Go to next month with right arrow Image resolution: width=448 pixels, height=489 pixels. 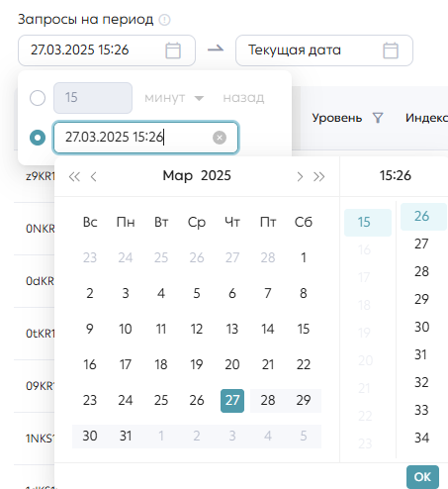coord(300,176)
